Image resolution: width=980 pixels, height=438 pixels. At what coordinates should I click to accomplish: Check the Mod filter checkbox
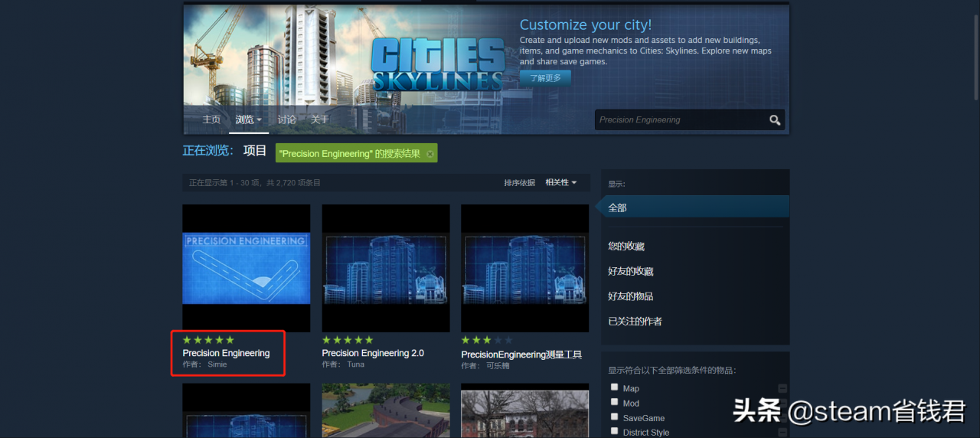pyautogui.click(x=615, y=402)
